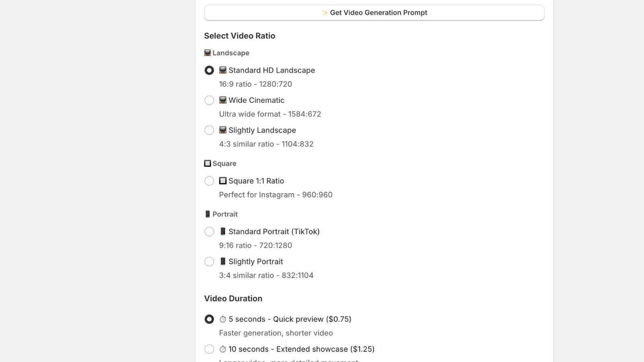Screen dimensions: 644x362
Task: Select the 5 seconds Quick preview radio
Action: [x=209, y=319]
